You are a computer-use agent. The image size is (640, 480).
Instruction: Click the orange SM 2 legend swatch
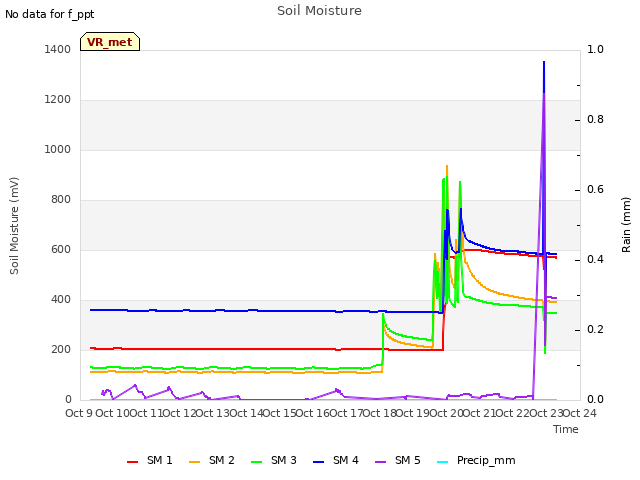coord(195,462)
